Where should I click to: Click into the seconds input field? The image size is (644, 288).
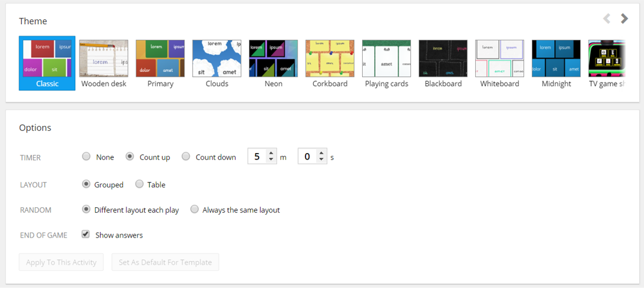coord(307,157)
